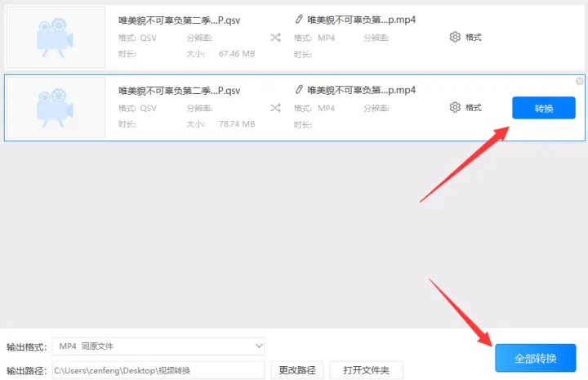This screenshot has height=380, width=588.
Task: Click the 打开文件夹 button
Action: click(367, 370)
